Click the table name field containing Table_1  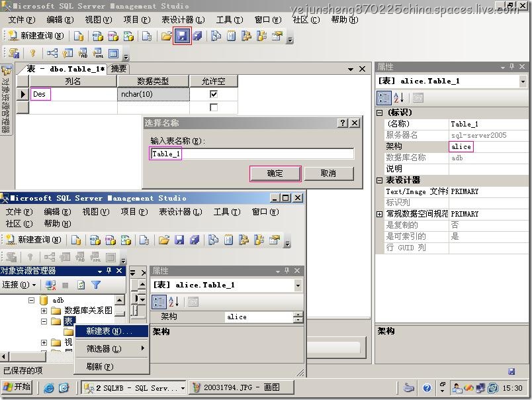click(251, 154)
